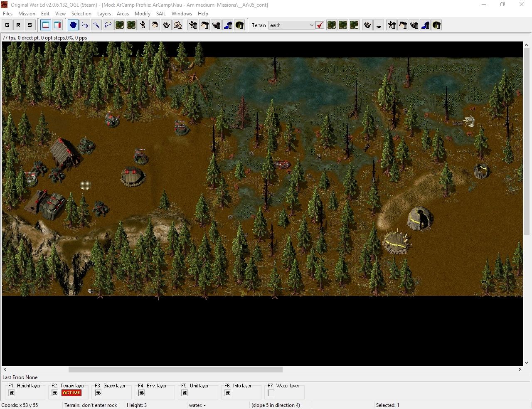Open the Edit menu

tap(45, 14)
